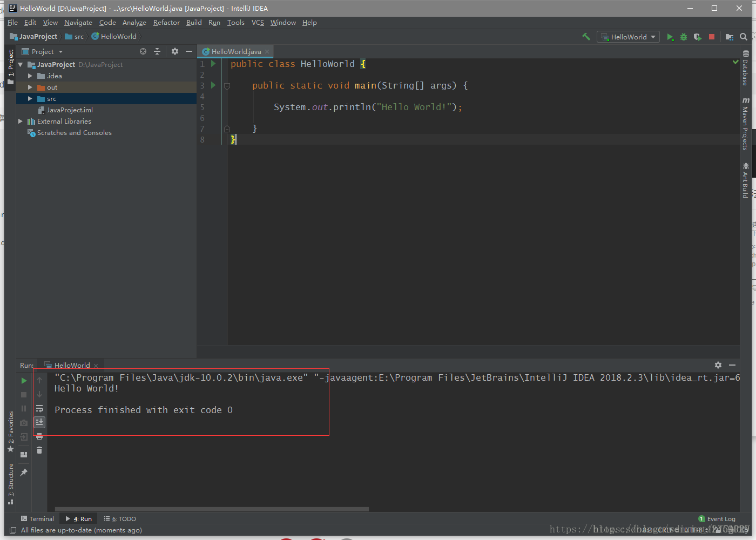Toggle Ant Build tool window
The height and width of the screenshot is (540, 756).
pyautogui.click(x=745, y=180)
